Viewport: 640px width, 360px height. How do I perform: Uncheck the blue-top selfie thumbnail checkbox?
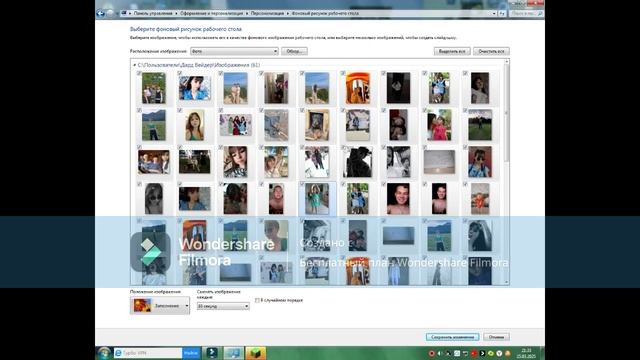180,73
